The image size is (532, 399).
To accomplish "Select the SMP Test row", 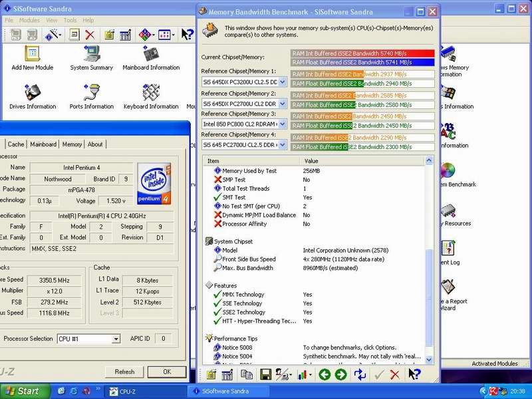I will pos(313,180).
